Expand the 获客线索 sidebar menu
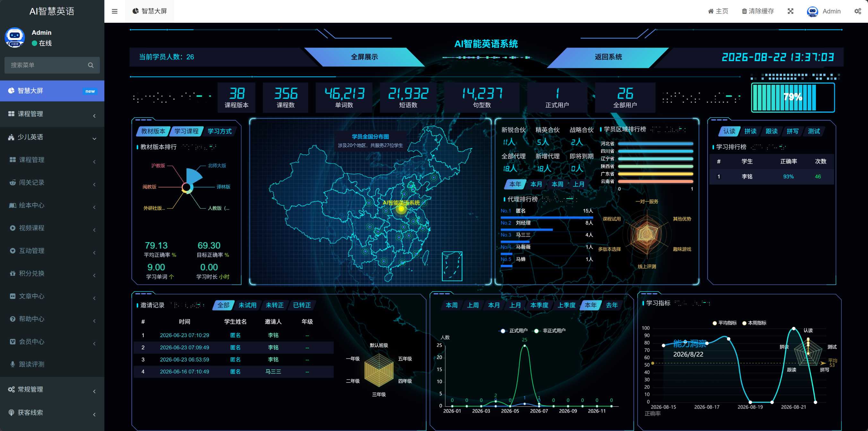This screenshot has height=431, width=868. pos(52,412)
